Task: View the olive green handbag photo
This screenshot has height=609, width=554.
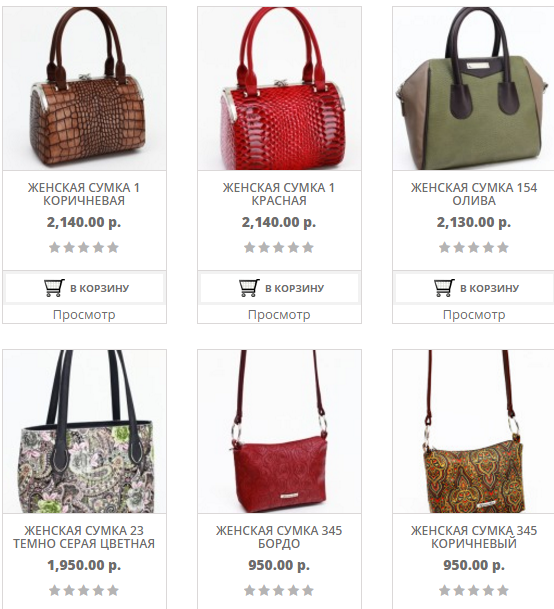Action: pyautogui.click(x=474, y=89)
